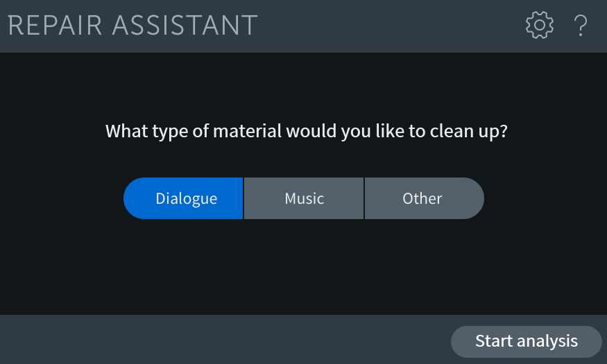Click the middle Music segment button
Screen dimensions: 607x364
tap(304, 198)
